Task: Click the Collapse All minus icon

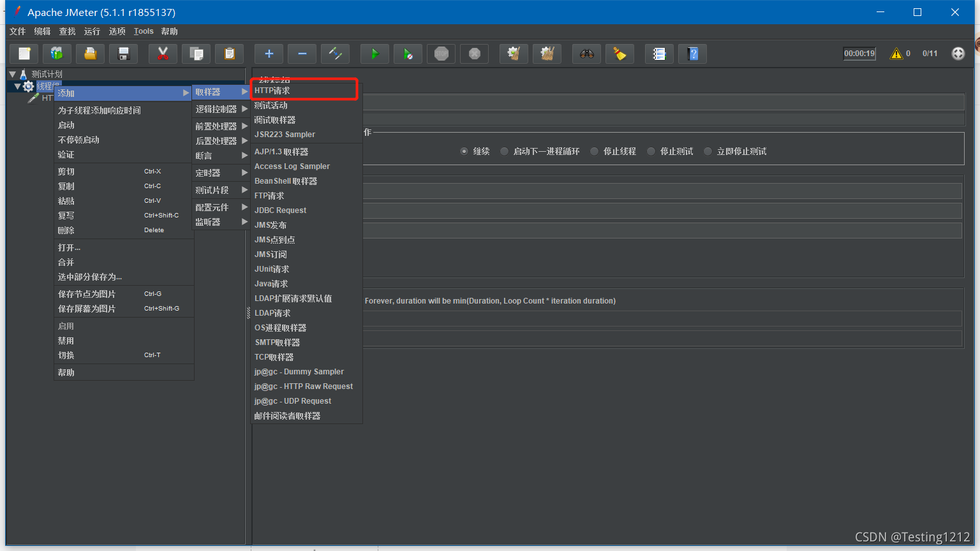Action: click(302, 54)
